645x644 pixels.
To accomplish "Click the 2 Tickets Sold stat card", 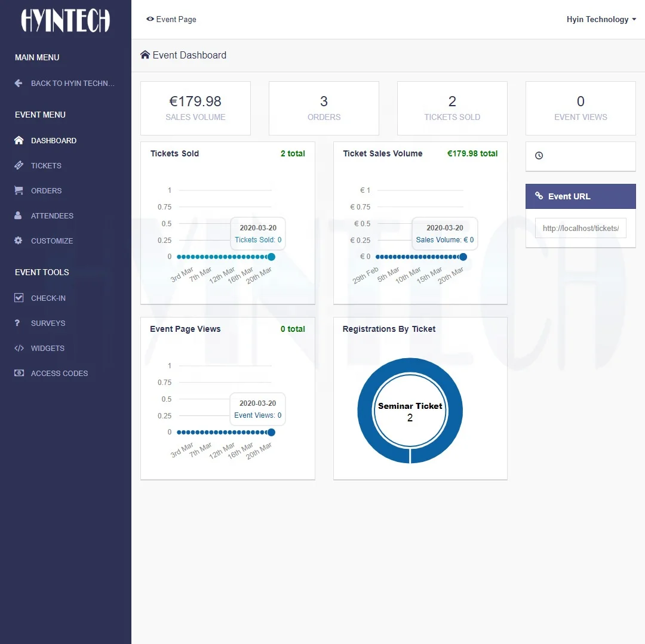I will pos(452,109).
